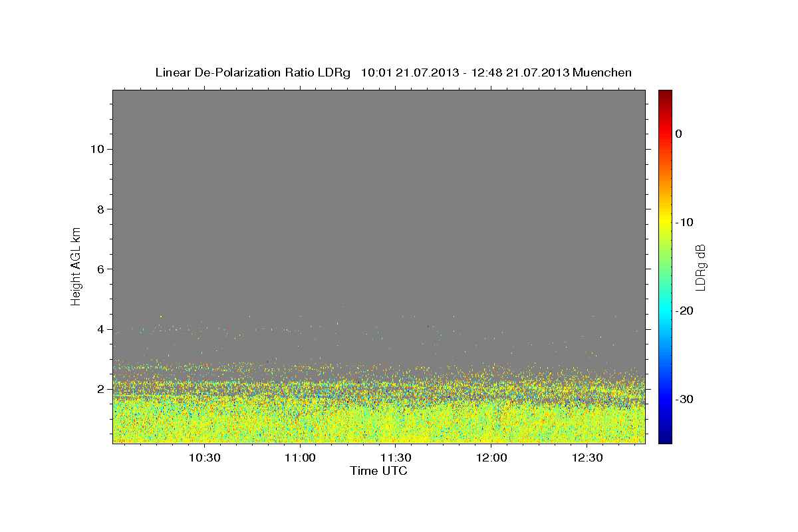
Task: Click the colorbar value -30
Action: [x=684, y=399]
